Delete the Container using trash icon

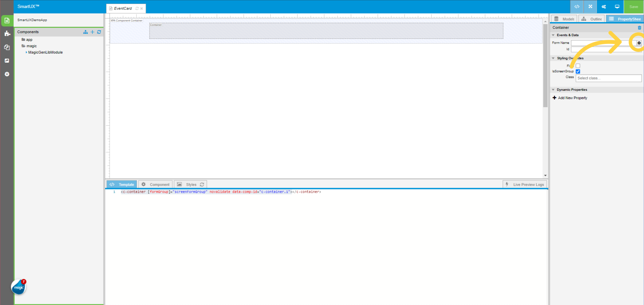click(x=639, y=27)
